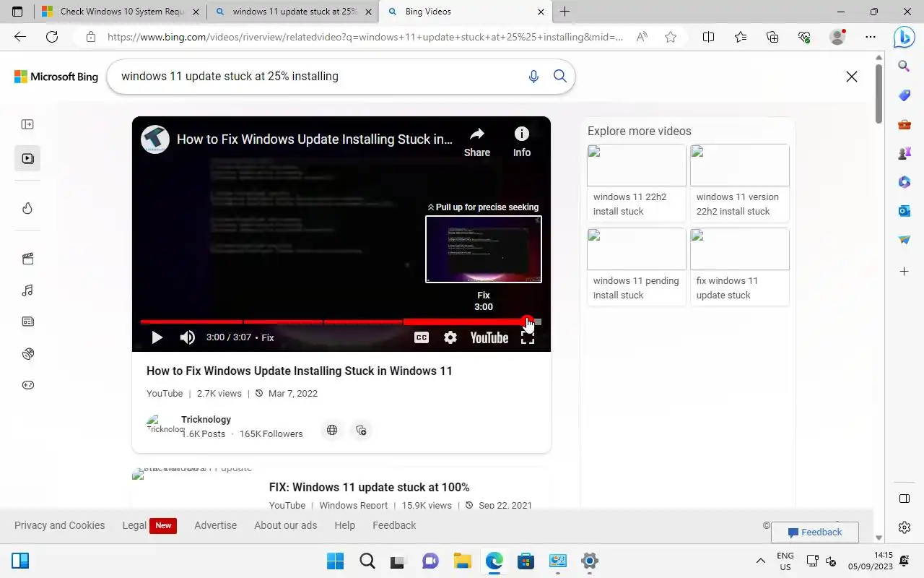
Task: Refresh the page
Action: tap(52, 37)
